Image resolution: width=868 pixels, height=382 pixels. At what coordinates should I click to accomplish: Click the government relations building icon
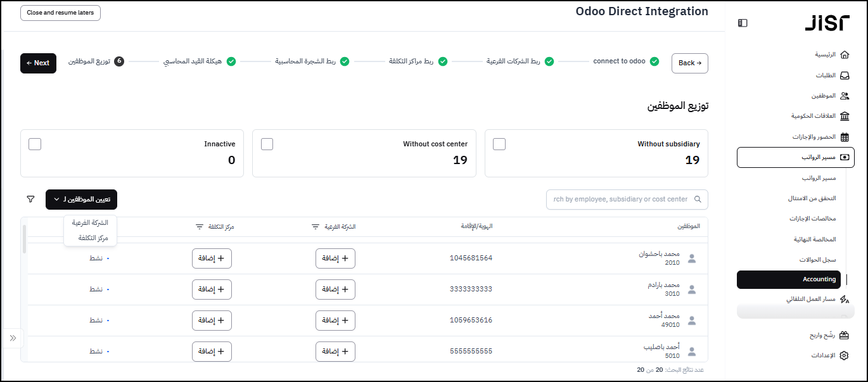pyautogui.click(x=844, y=116)
